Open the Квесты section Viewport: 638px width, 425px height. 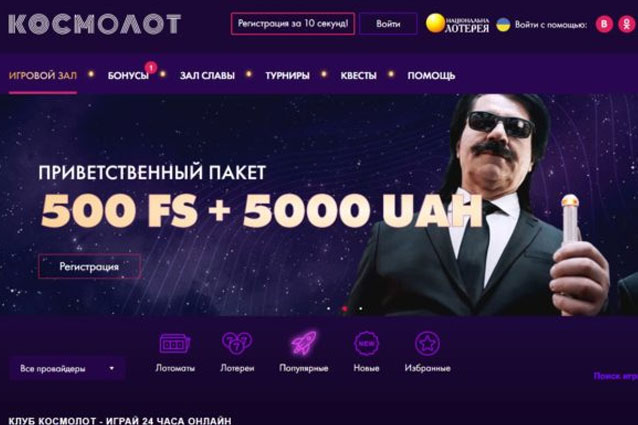358,76
